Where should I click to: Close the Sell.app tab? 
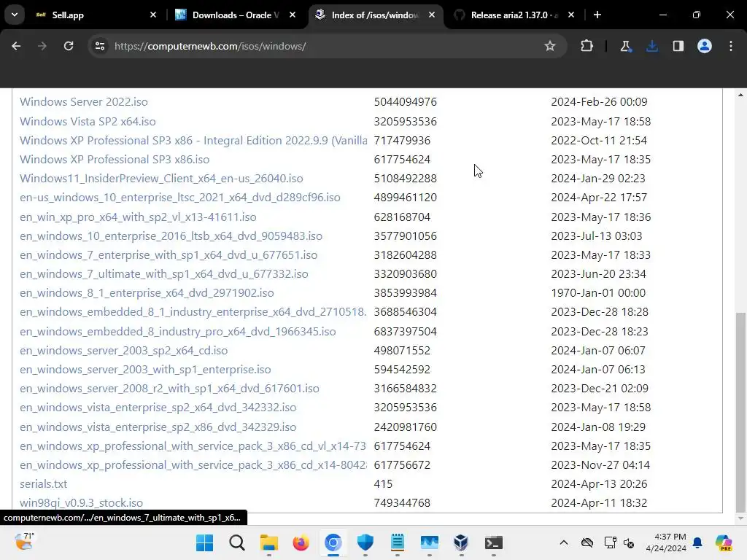153,15
